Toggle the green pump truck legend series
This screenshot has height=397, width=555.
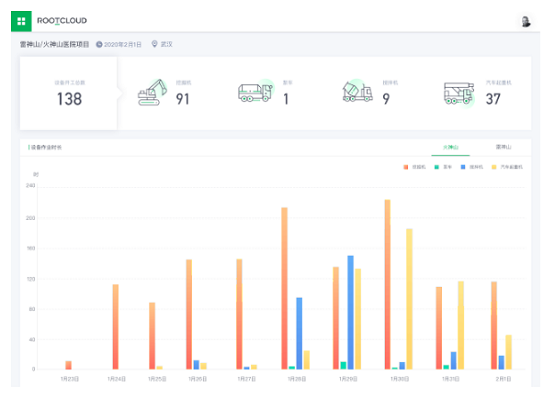(x=443, y=167)
